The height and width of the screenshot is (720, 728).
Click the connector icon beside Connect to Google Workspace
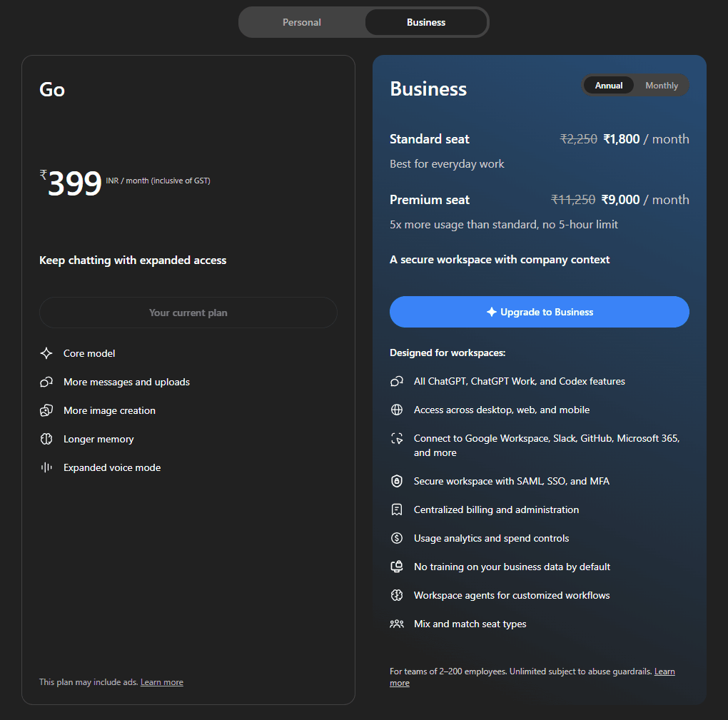(x=397, y=438)
